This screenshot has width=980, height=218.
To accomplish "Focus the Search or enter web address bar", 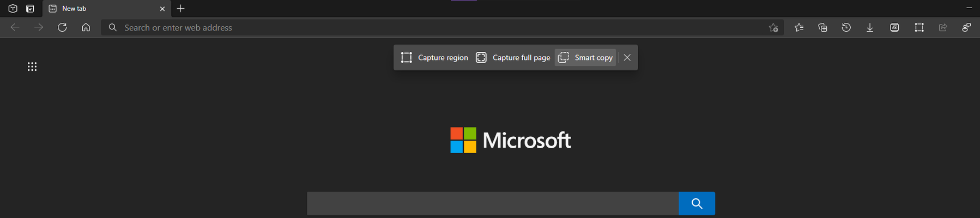I will pos(443,27).
